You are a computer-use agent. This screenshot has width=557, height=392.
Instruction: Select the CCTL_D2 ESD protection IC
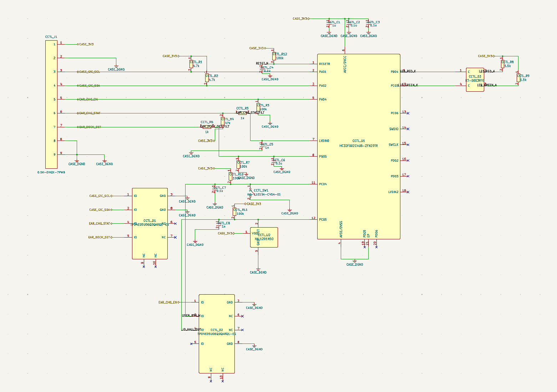click(x=217, y=334)
